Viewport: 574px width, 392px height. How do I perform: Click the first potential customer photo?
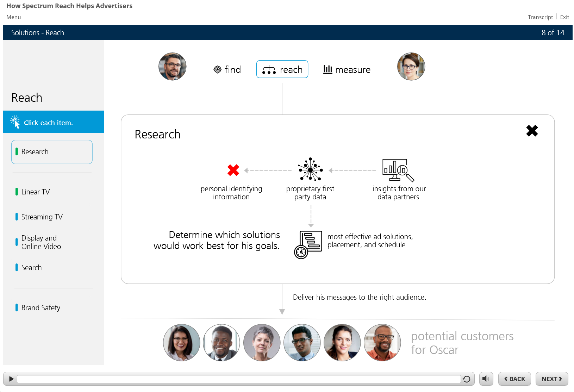(182, 343)
